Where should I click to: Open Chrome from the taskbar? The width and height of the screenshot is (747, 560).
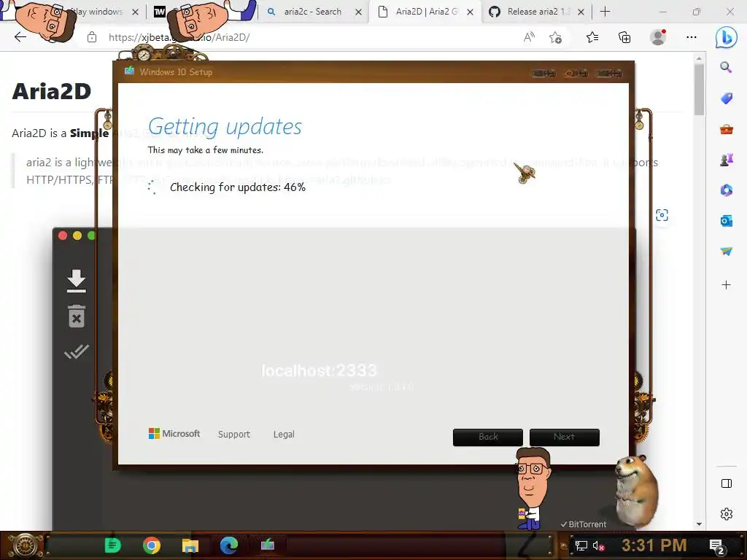pyautogui.click(x=152, y=545)
